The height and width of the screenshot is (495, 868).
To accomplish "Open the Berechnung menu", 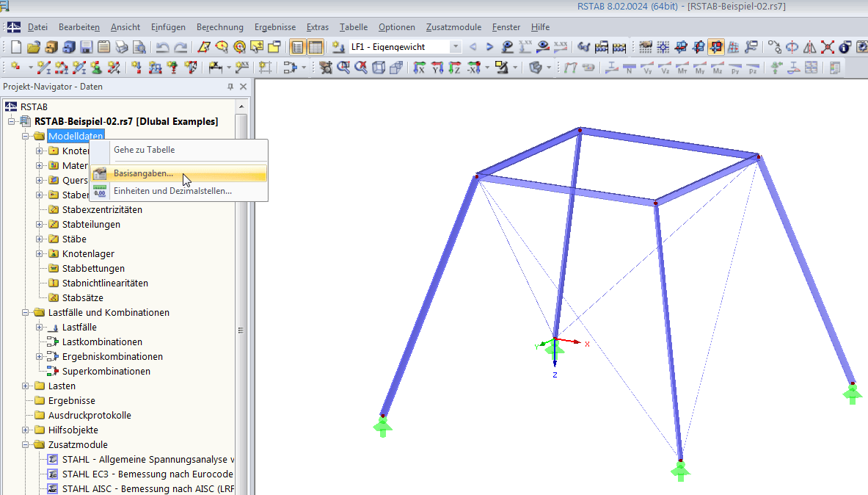I will click(220, 27).
